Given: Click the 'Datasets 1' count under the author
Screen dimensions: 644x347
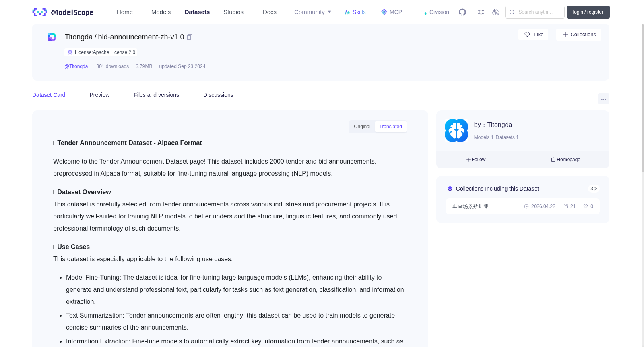Looking at the screenshot, I should [x=507, y=137].
